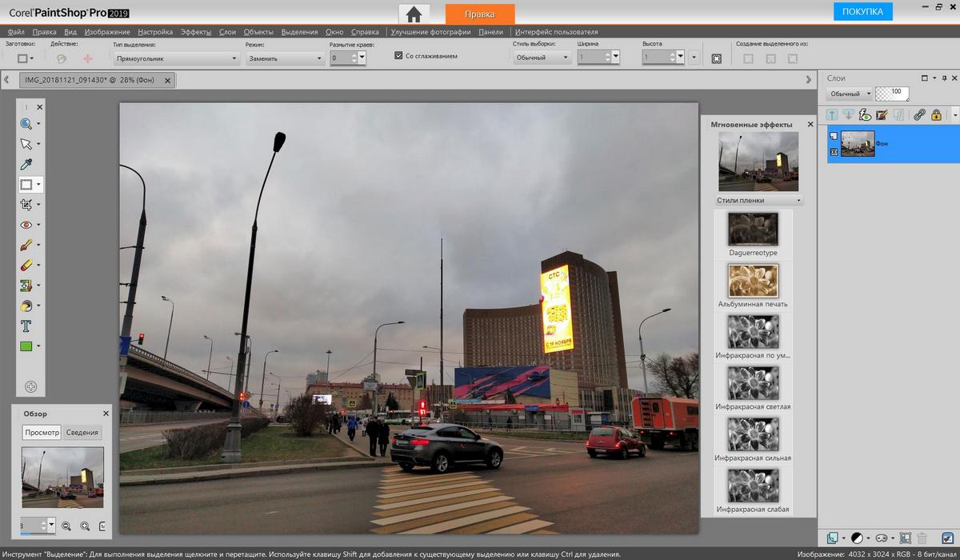This screenshot has height=560, width=960.
Task: Select the Pick (arrow) tool
Action: [26, 144]
